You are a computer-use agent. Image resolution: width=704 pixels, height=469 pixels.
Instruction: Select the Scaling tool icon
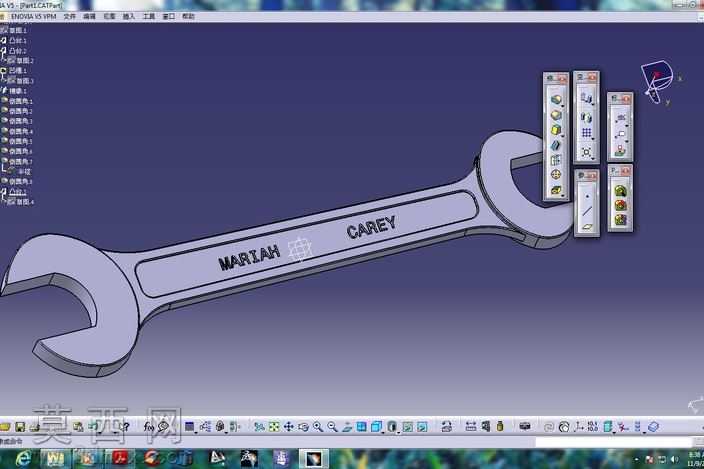(586, 153)
